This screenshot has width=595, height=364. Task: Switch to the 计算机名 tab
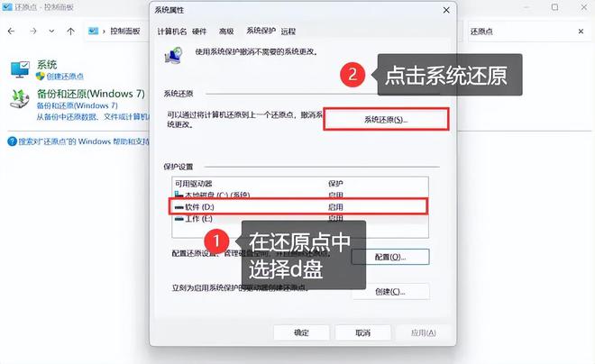(x=172, y=32)
